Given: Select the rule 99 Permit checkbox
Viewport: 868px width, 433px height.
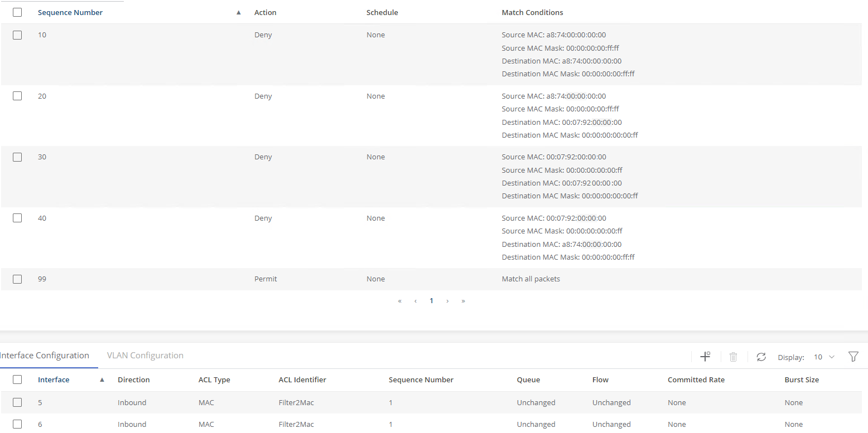Looking at the screenshot, I should 17,279.
